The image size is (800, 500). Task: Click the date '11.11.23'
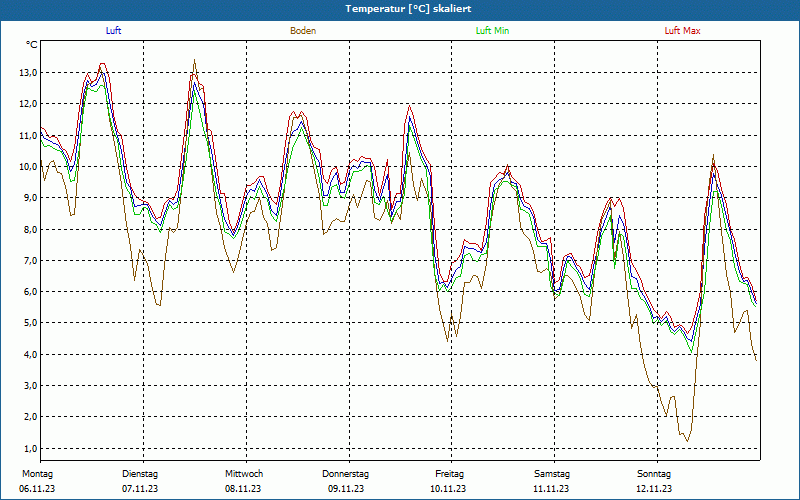(551, 489)
